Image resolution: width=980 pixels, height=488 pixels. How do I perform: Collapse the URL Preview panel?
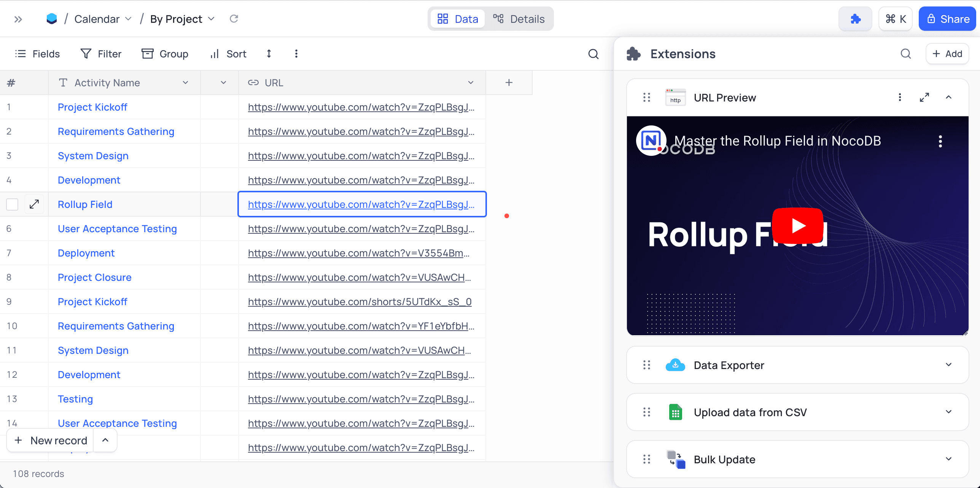click(949, 97)
